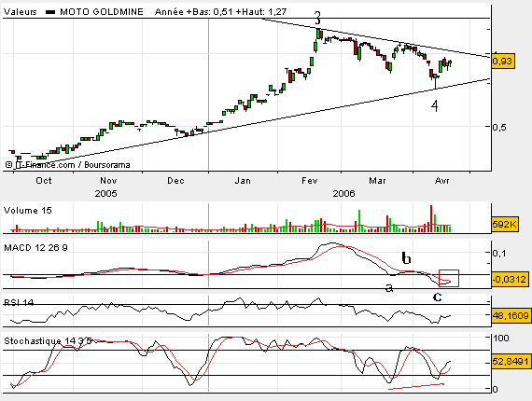Click the 'Jan' month label on the time axis
The height and width of the screenshot is (401, 532).
[243, 181]
